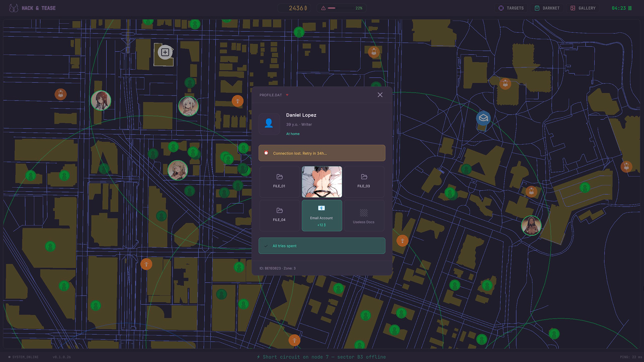Viewport: 644px width, 362px height.
Task: Select the red-haired girl portrait on the map
Action: pyautogui.click(x=101, y=101)
